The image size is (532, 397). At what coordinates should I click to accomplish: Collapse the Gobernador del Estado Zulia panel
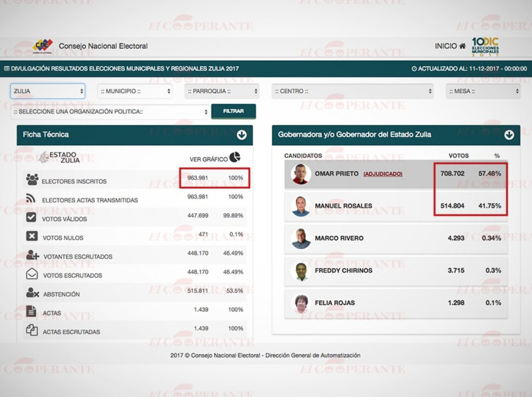click(x=509, y=135)
